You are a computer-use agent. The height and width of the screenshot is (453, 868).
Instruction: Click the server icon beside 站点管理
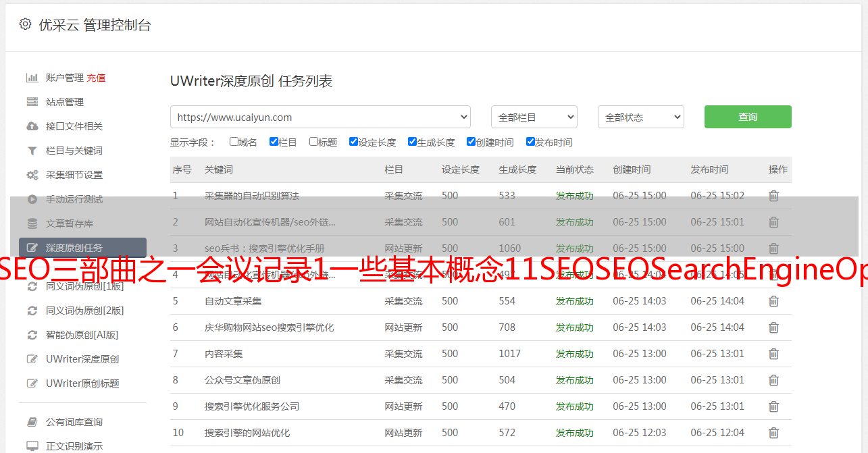pyautogui.click(x=32, y=102)
